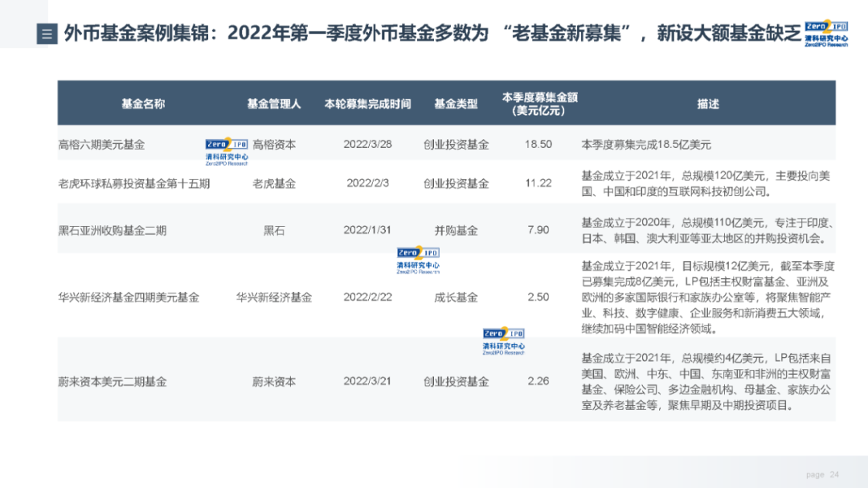This screenshot has width=868, height=488.
Task: Click the 基金名称 column header
Action: tap(143, 104)
